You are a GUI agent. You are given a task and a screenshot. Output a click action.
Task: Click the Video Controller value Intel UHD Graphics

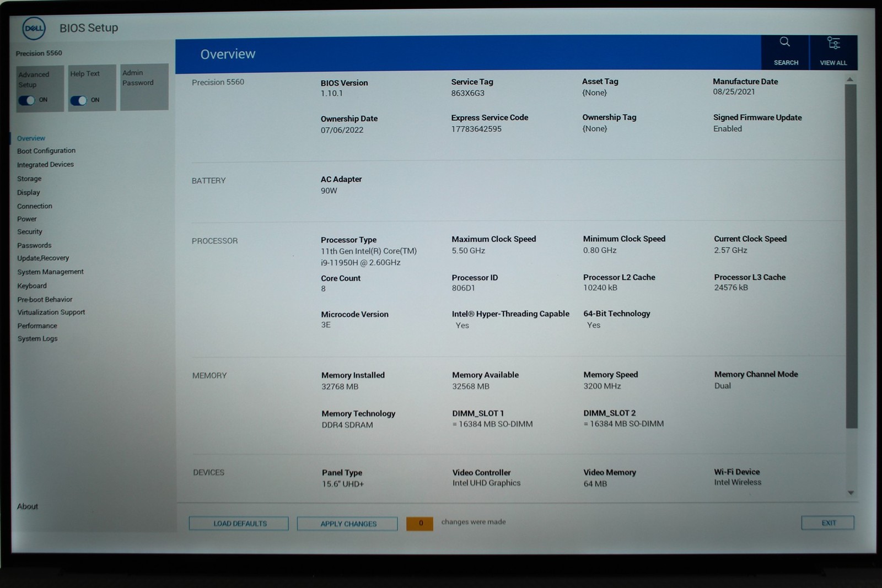point(487,483)
